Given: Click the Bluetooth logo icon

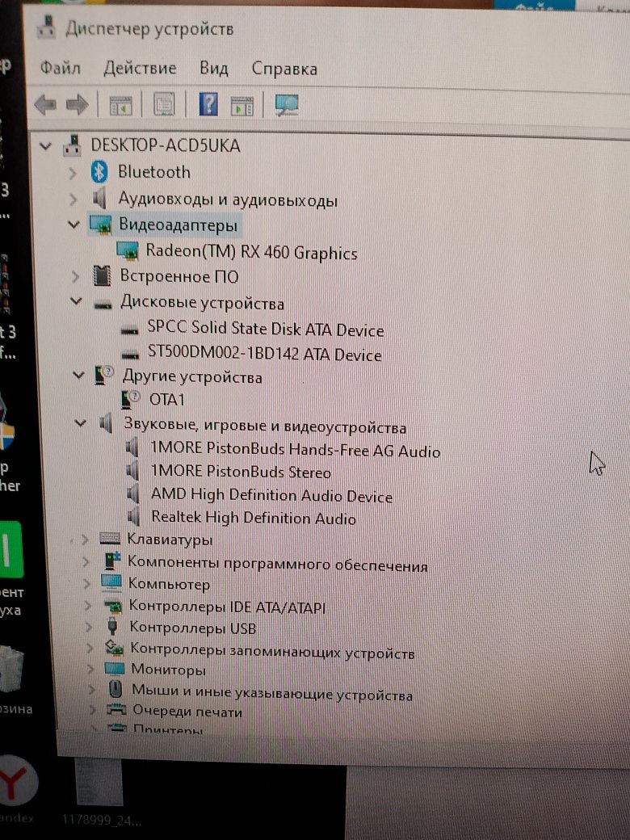Looking at the screenshot, I should (x=99, y=172).
